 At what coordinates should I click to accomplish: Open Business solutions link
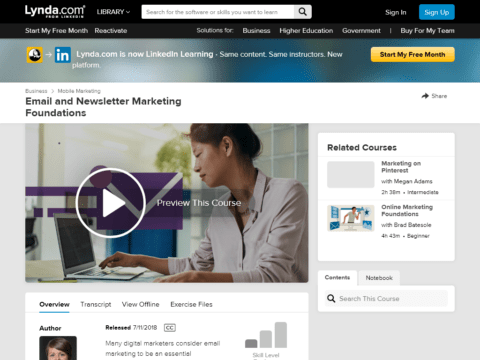click(256, 31)
